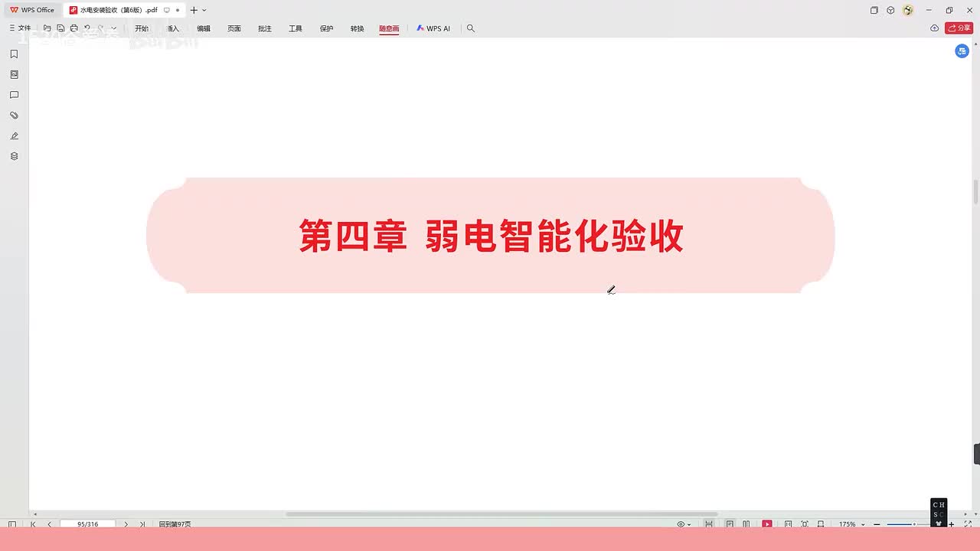Screen dimensions: 980x551
Task: Select two-page view mode
Action: [x=746, y=524]
